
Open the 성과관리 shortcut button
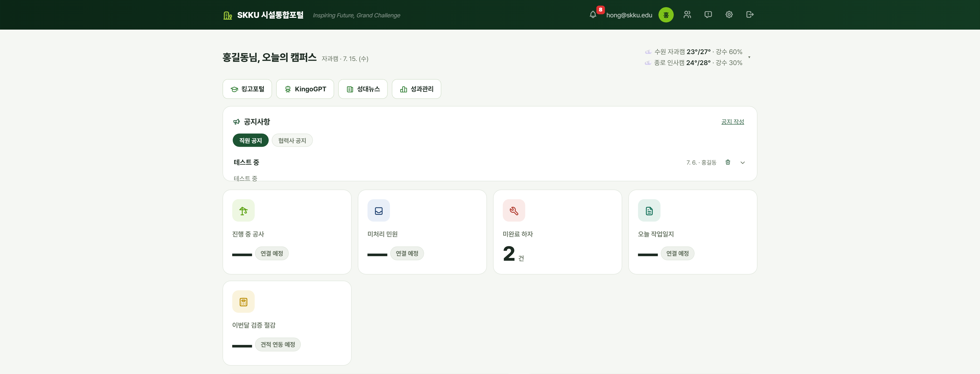click(416, 89)
